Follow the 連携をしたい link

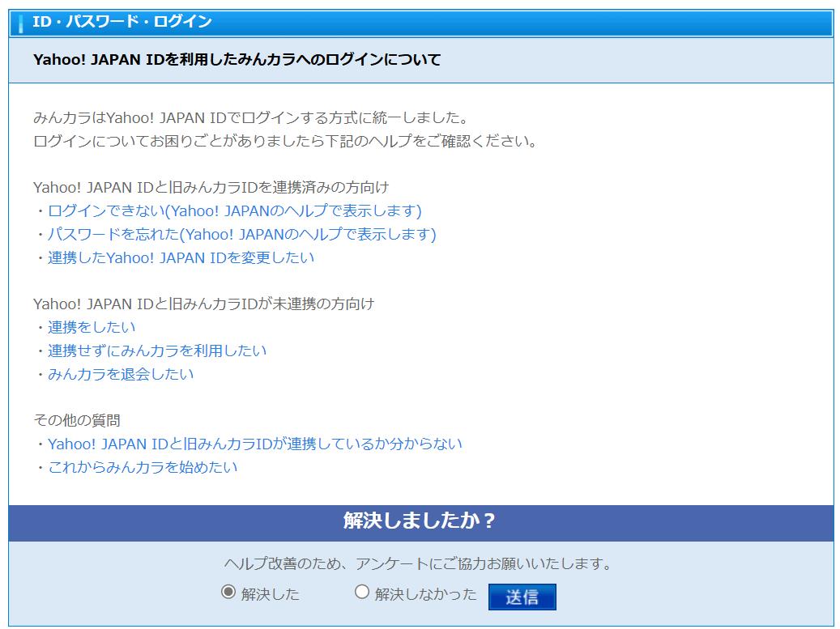pos(92,328)
